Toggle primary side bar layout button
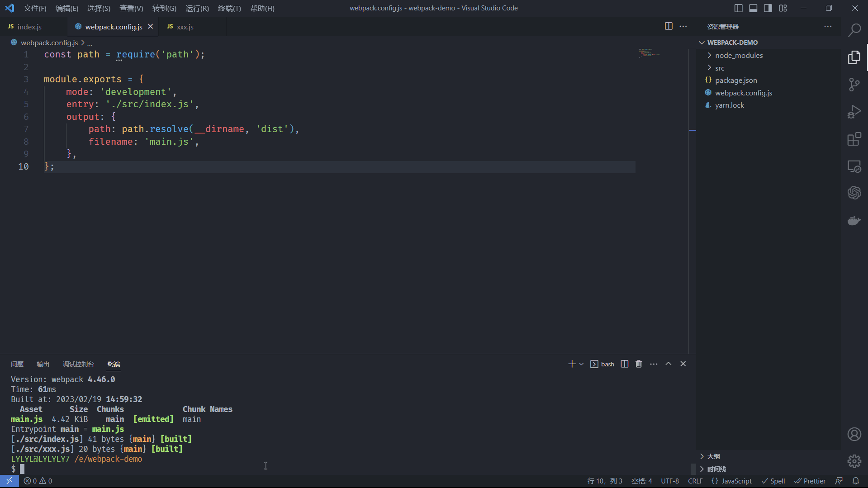Image resolution: width=868 pixels, height=488 pixels. 738,8
